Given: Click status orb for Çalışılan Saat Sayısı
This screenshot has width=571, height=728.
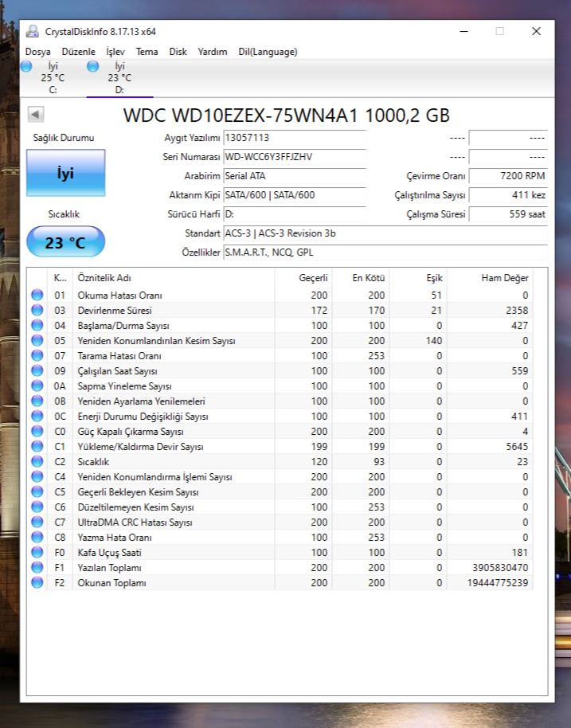Looking at the screenshot, I should click(37, 370).
